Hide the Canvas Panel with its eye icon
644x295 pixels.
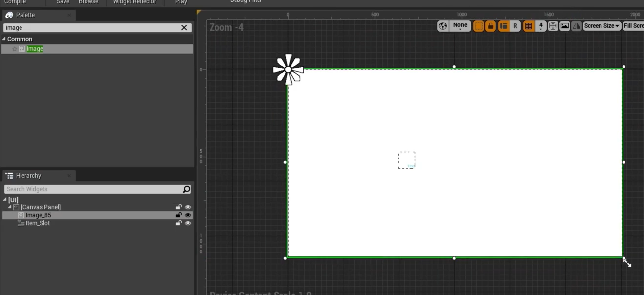pyautogui.click(x=188, y=207)
